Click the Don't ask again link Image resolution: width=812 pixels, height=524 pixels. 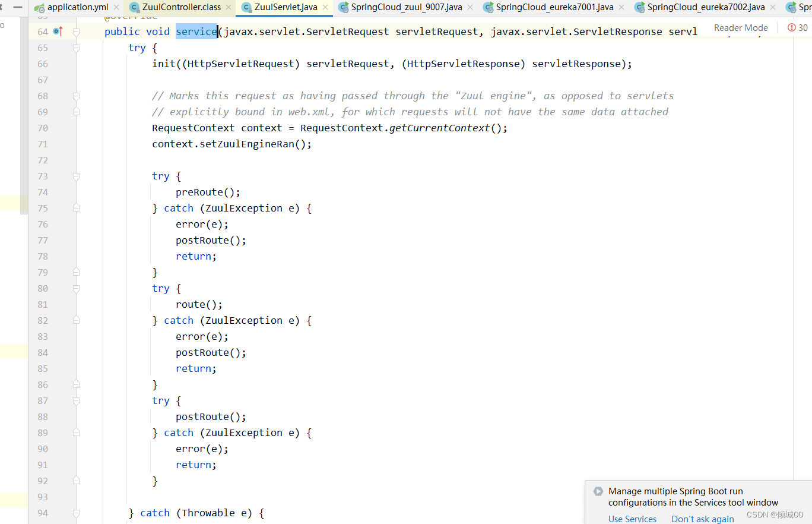point(703,519)
